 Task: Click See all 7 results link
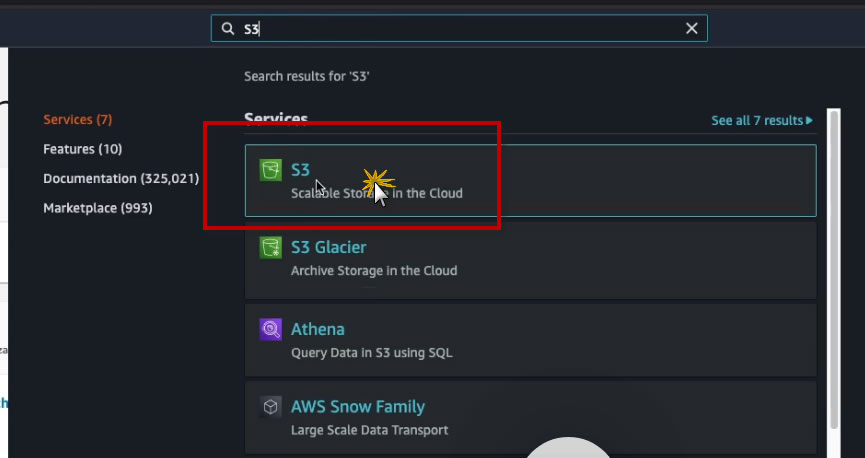point(756,121)
